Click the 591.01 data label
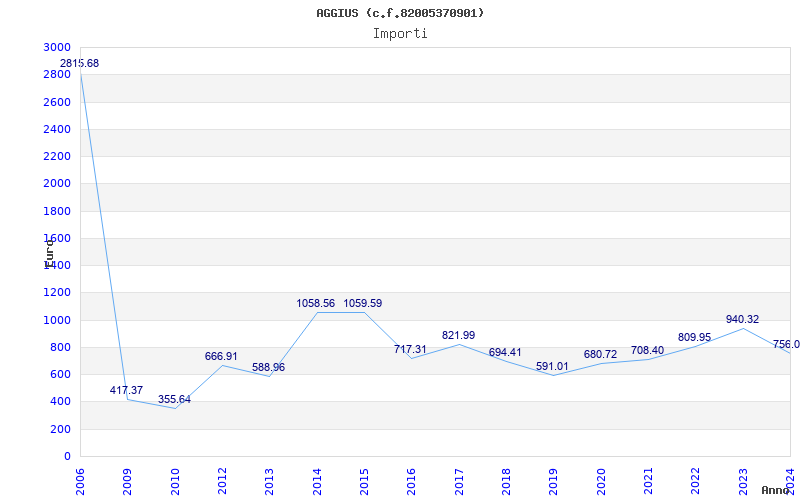The image size is (800, 500). tap(552, 367)
